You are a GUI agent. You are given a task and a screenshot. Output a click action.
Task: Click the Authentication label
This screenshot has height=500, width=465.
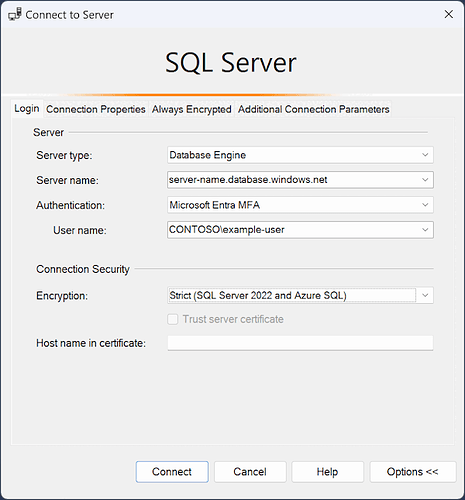[x=70, y=205]
